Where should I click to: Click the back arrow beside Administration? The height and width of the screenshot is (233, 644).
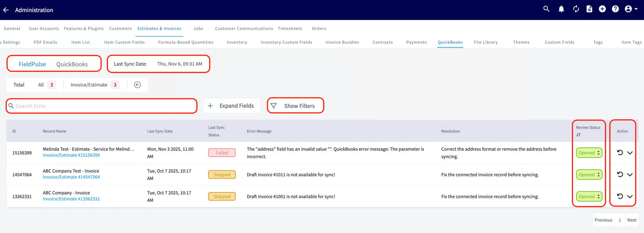(6, 10)
